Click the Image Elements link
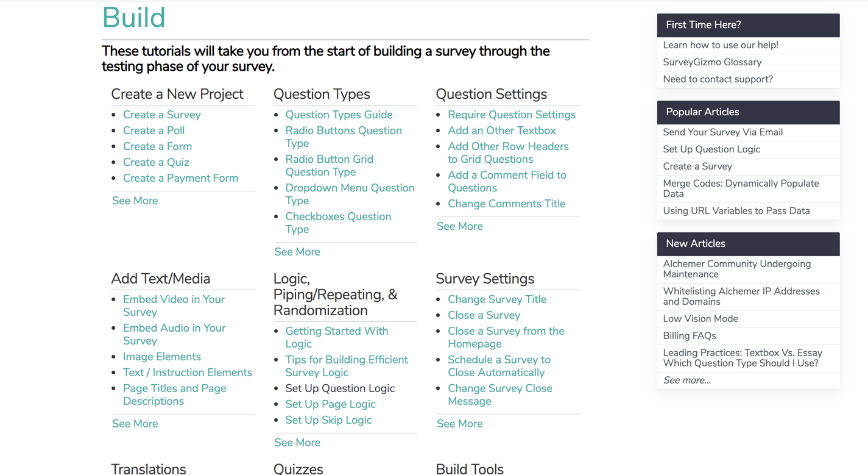 tap(161, 357)
